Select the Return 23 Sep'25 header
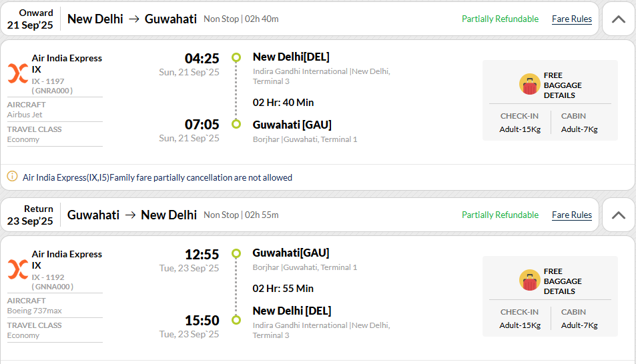The height and width of the screenshot is (364, 636). 30,215
